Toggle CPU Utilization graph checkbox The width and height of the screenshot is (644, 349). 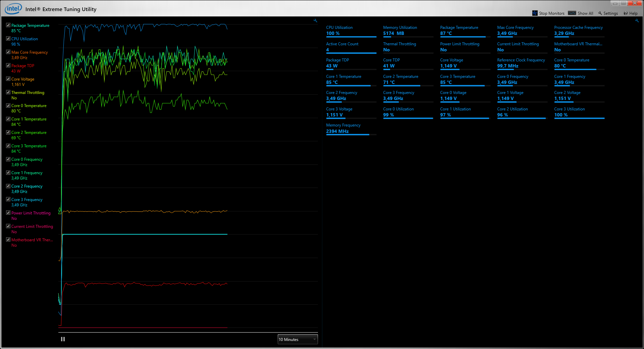pyautogui.click(x=8, y=39)
